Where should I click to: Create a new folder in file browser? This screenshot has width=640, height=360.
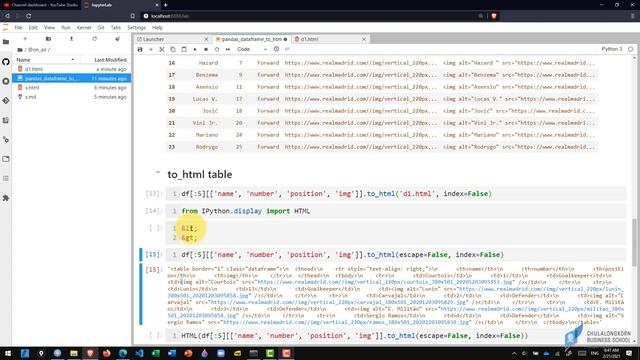click(48, 39)
